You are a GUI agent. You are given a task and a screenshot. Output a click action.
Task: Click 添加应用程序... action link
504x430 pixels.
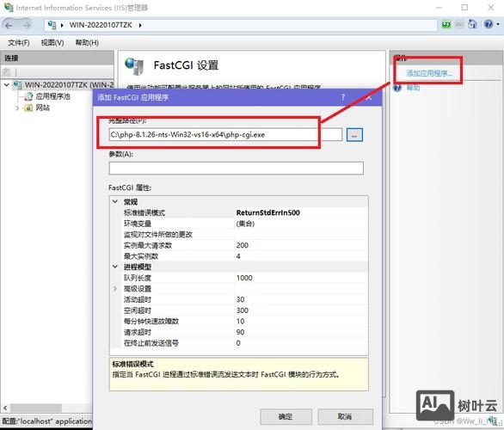pos(429,73)
